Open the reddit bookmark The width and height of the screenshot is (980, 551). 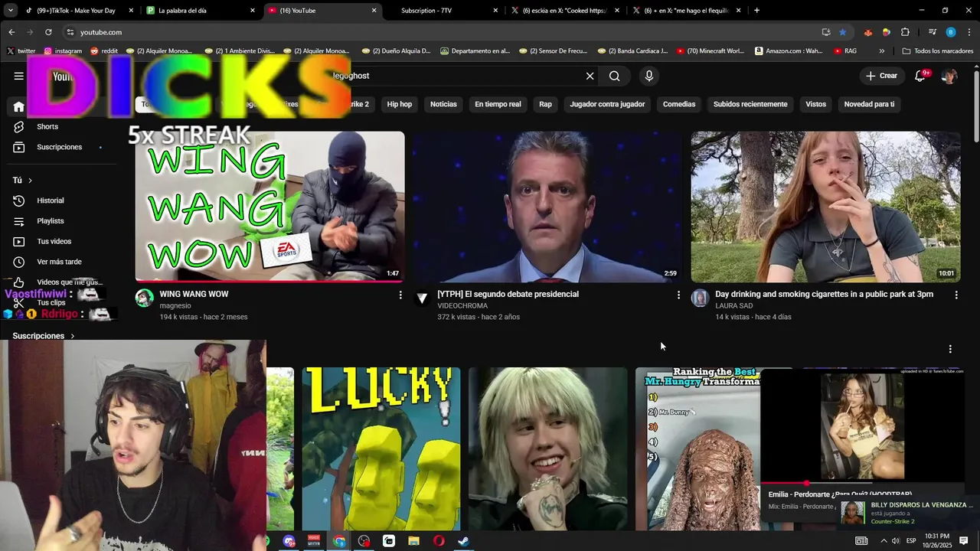pos(104,51)
